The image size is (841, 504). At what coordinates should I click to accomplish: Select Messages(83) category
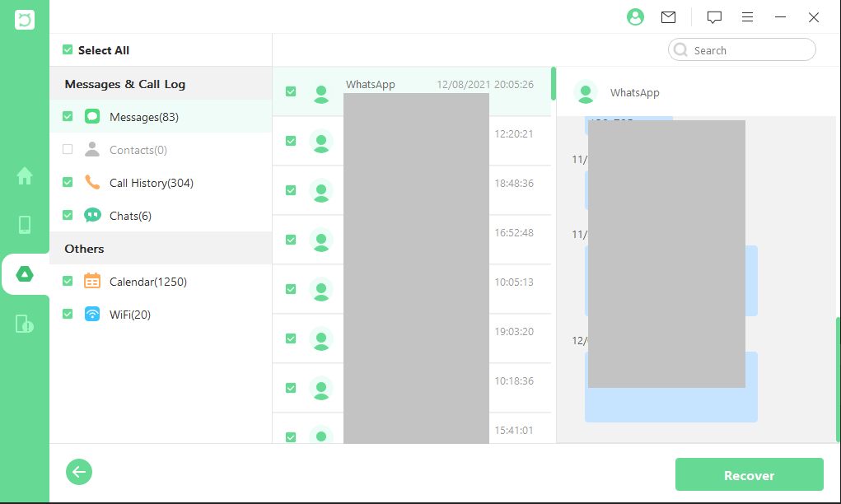(143, 117)
